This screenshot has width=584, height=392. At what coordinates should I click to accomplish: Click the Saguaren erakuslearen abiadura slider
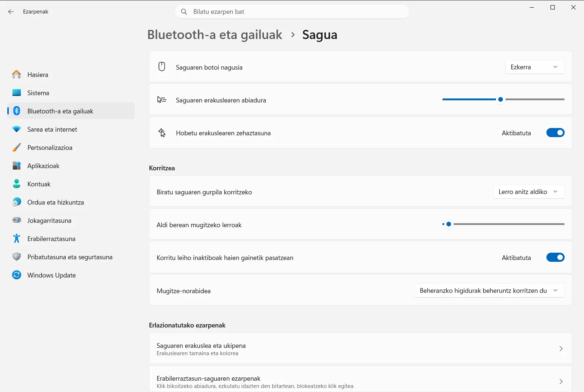(x=503, y=99)
